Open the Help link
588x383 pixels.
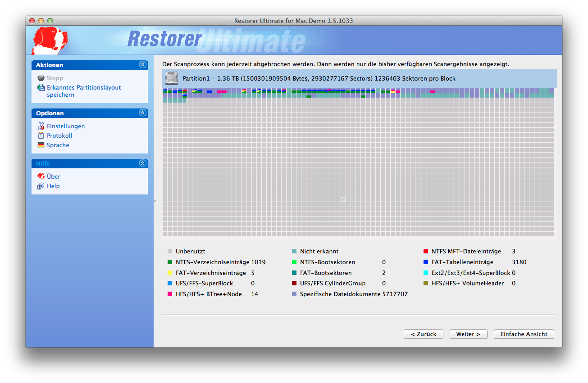(53, 186)
